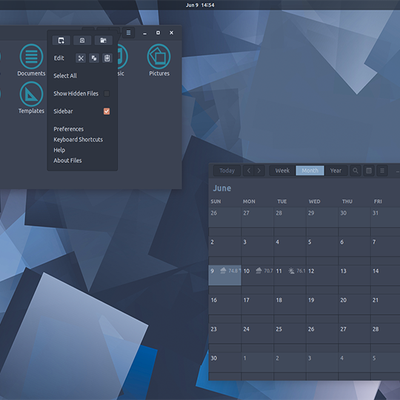Viewport: 400px width, 400px height.
Task: Open the Pictures folder in Files
Action: point(159,60)
